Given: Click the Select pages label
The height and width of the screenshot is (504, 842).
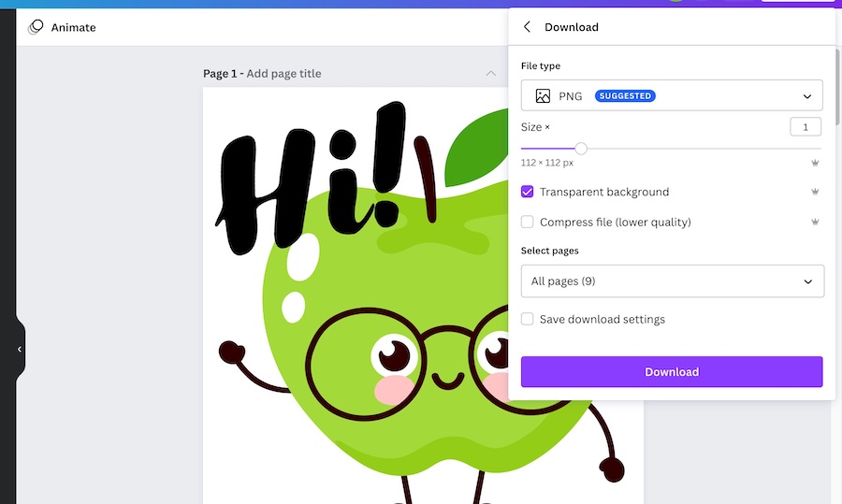Looking at the screenshot, I should [x=549, y=251].
